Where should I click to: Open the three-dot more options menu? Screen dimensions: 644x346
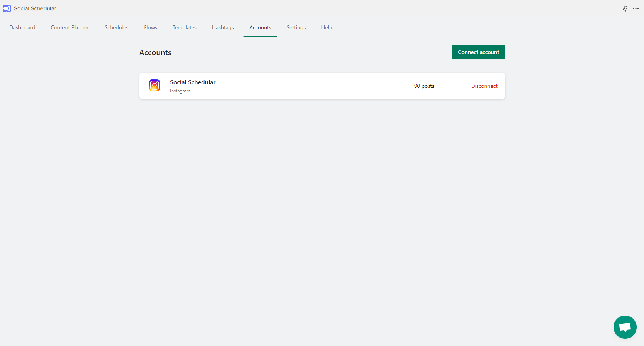636,8
